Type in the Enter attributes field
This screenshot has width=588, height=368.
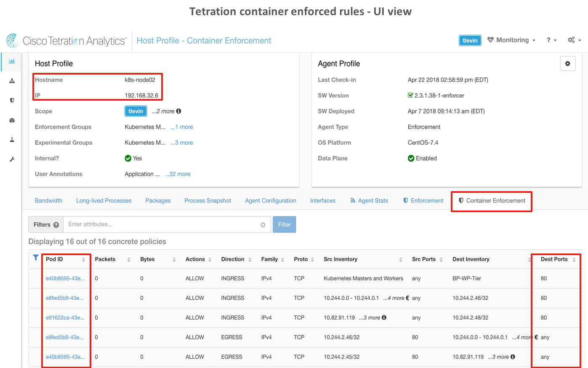pos(162,224)
